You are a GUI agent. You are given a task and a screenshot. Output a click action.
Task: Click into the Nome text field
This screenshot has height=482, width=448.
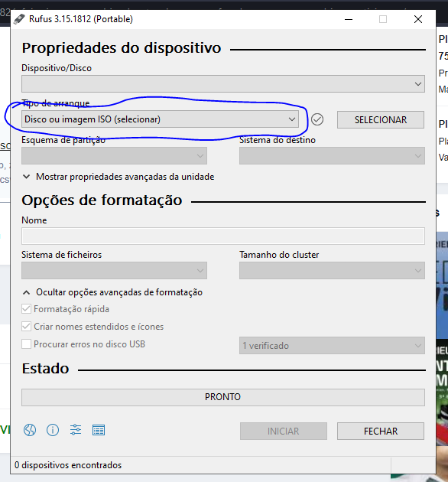(x=223, y=236)
